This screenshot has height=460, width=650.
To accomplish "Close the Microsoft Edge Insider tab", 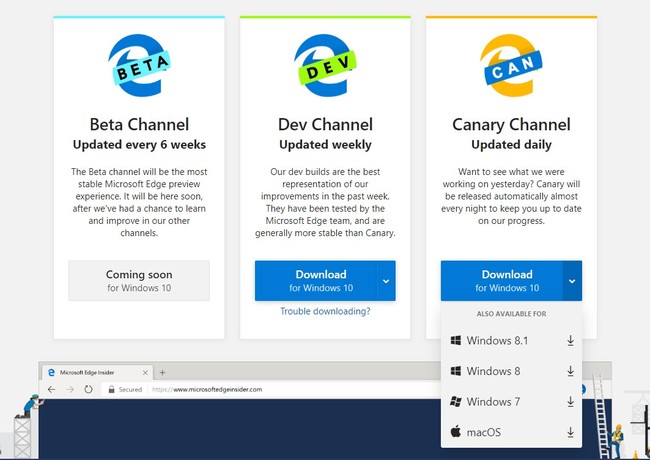I will [145, 373].
